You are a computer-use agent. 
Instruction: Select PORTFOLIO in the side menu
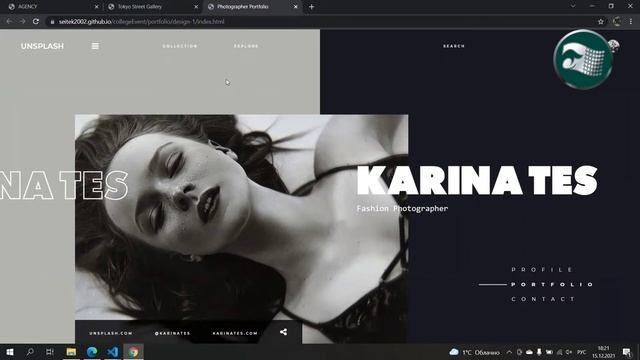point(552,284)
